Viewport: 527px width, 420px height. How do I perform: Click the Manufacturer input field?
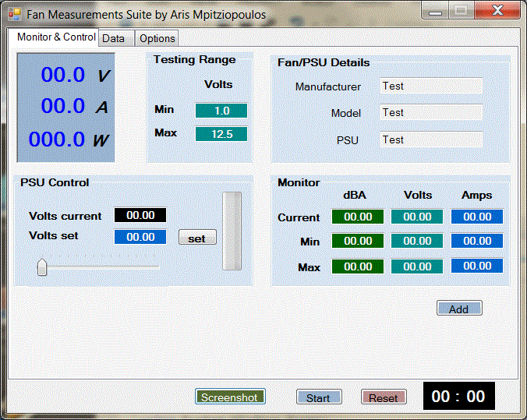click(431, 86)
